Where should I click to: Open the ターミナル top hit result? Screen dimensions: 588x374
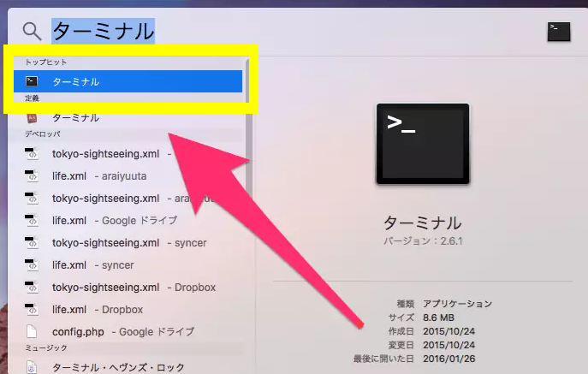pyautogui.click(x=75, y=82)
